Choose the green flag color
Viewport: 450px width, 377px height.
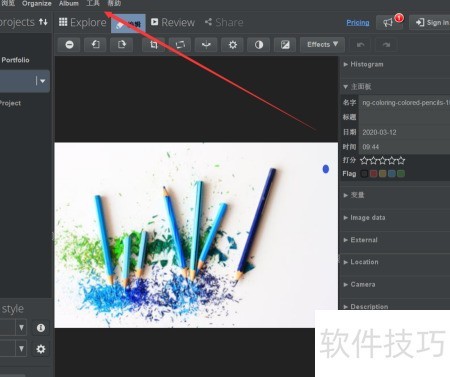point(401,174)
